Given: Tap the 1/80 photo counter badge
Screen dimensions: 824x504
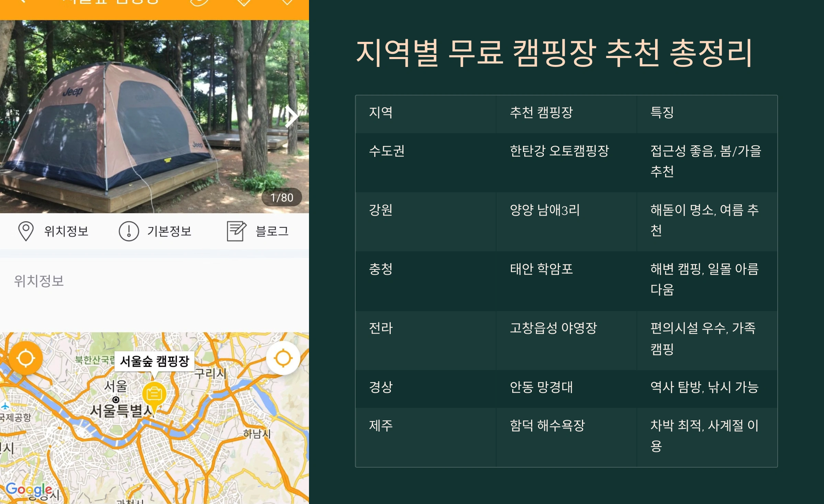Looking at the screenshot, I should point(282,197).
